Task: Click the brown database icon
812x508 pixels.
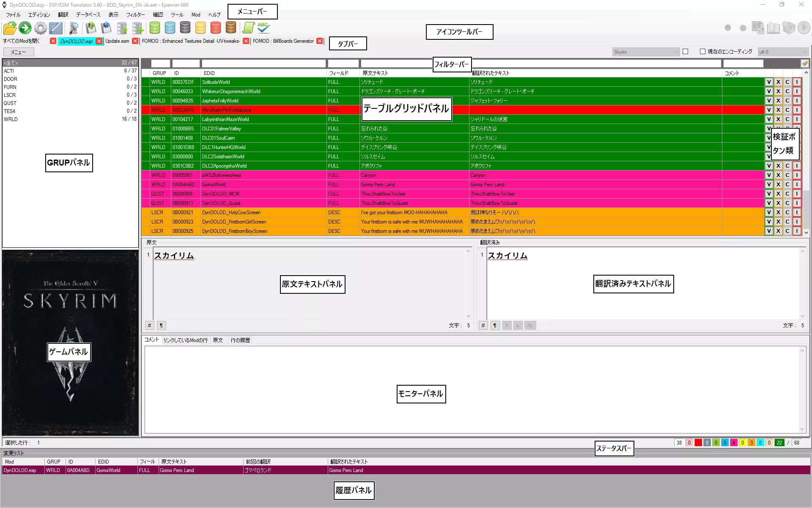Action: 231,28
